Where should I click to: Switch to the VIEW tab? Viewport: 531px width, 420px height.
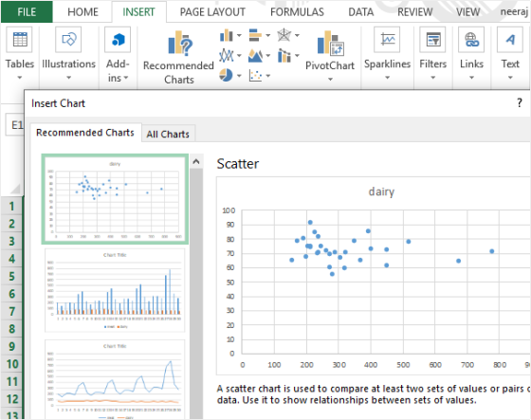click(467, 12)
